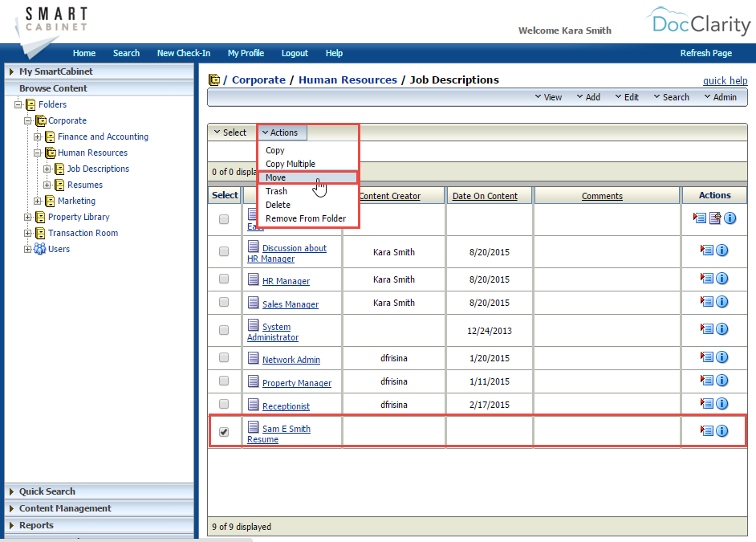Open the quick help link

[x=725, y=80]
